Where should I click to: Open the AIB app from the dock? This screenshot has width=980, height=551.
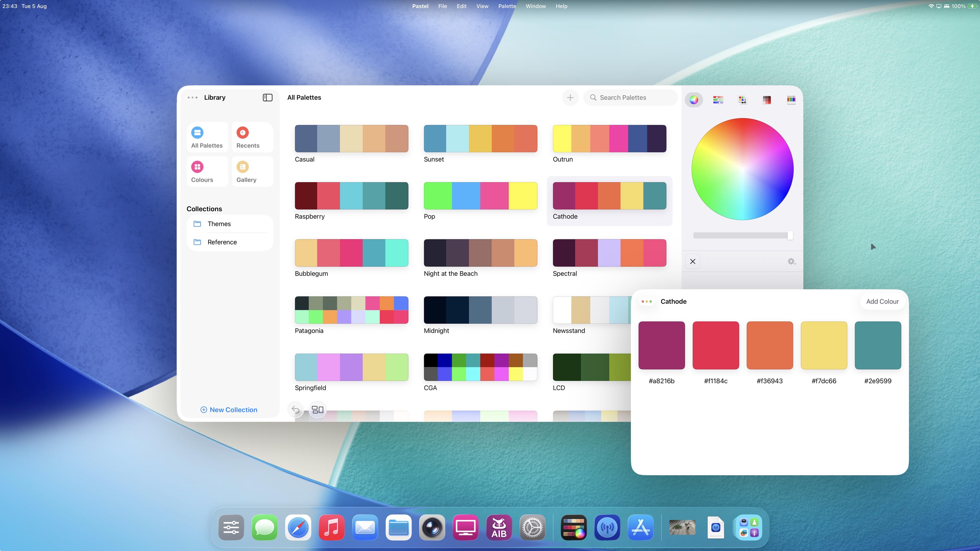(x=499, y=528)
